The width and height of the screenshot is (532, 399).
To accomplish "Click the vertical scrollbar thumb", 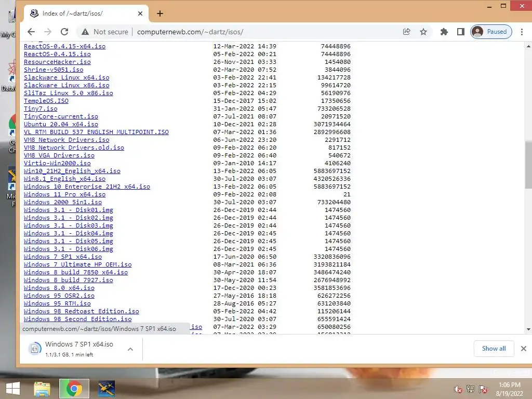I will pyautogui.click(x=528, y=165).
